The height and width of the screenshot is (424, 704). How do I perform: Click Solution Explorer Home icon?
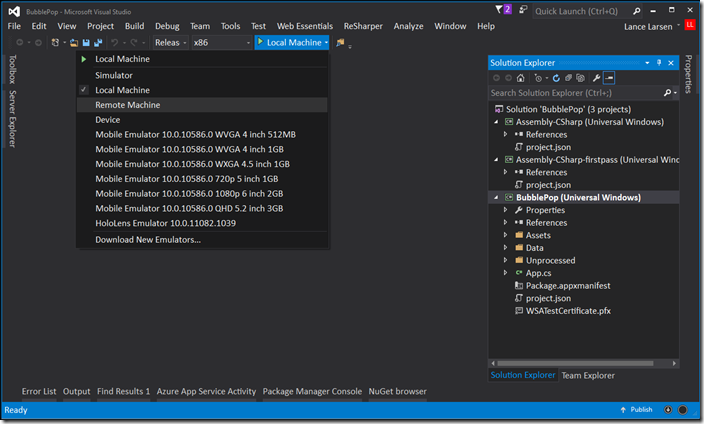[520, 78]
